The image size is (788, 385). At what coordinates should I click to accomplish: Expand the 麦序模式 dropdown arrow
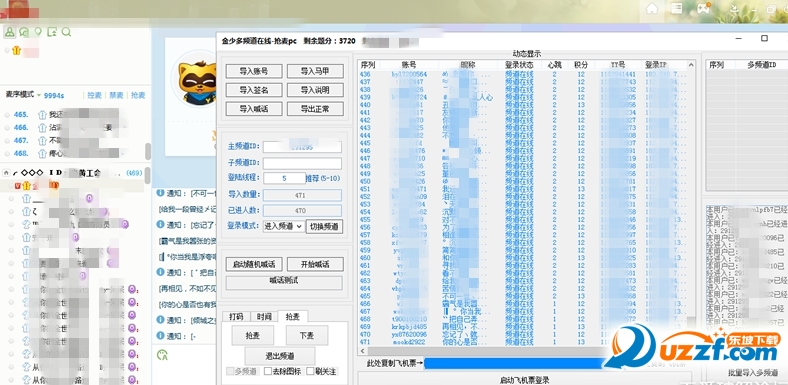pos(39,95)
